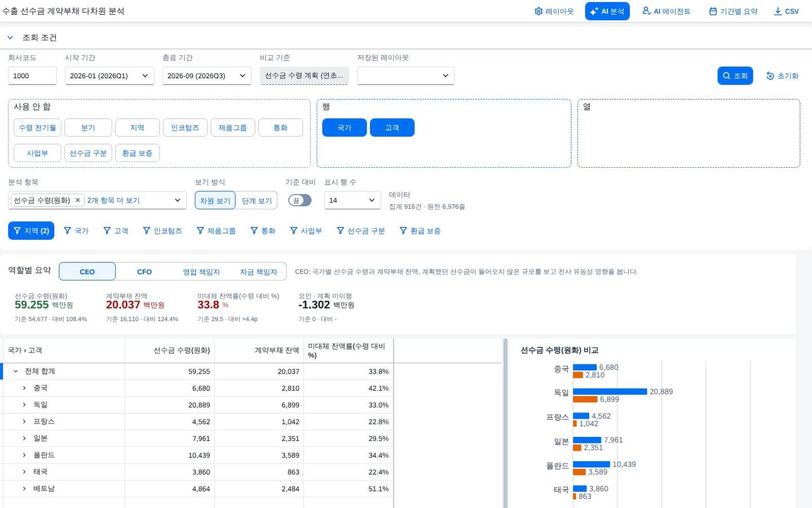Expand the 독일 row
Screen dimensions: 812x508
pyautogui.click(x=24, y=405)
